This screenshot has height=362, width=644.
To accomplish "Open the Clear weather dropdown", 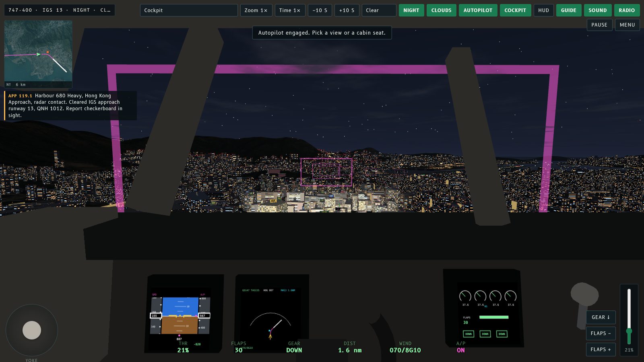I will 379,10.
